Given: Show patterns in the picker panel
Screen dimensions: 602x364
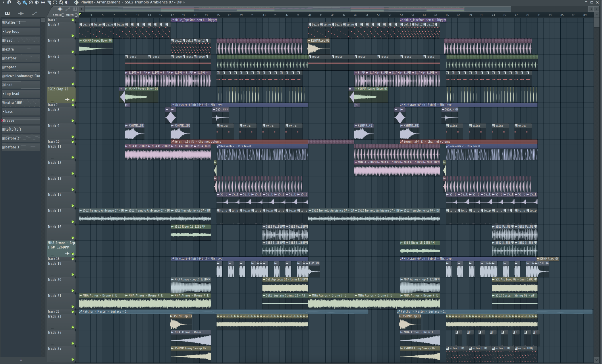Looking at the screenshot, I should (7, 13).
